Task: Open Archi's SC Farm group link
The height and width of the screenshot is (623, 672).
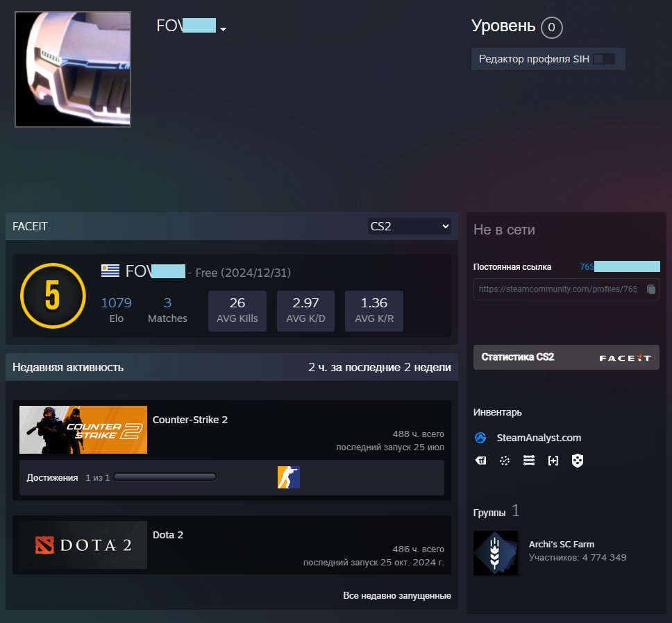Action: 562,544
